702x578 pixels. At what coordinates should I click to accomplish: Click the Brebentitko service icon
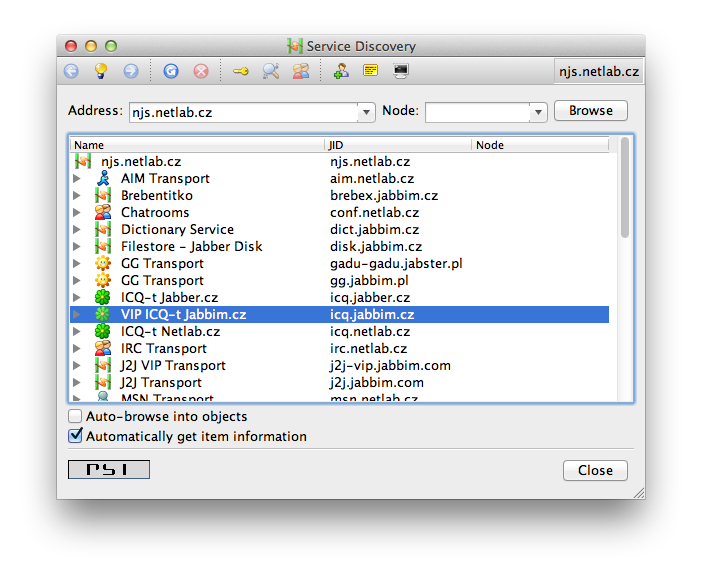pos(103,195)
